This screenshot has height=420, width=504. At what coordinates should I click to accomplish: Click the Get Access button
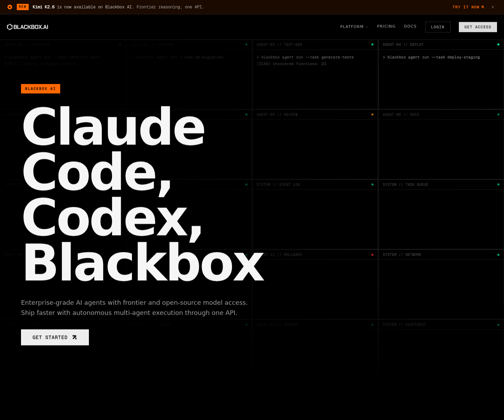pyautogui.click(x=478, y=27)
